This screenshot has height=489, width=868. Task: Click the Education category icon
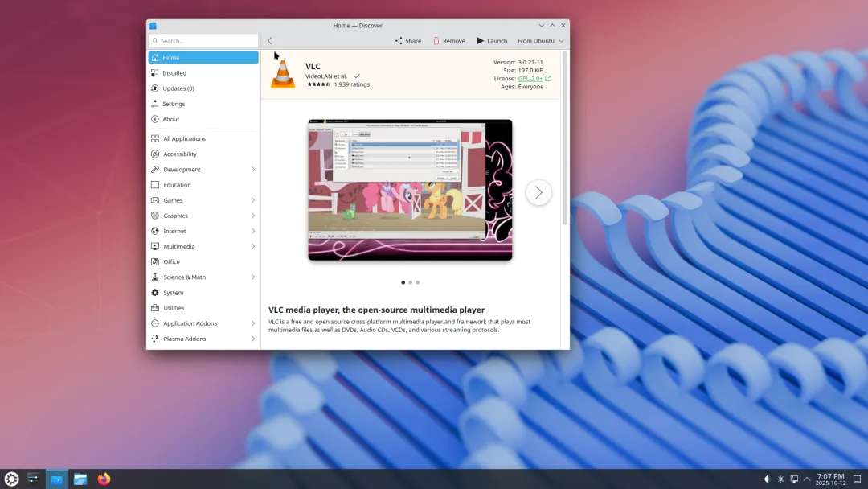point(155,185)
